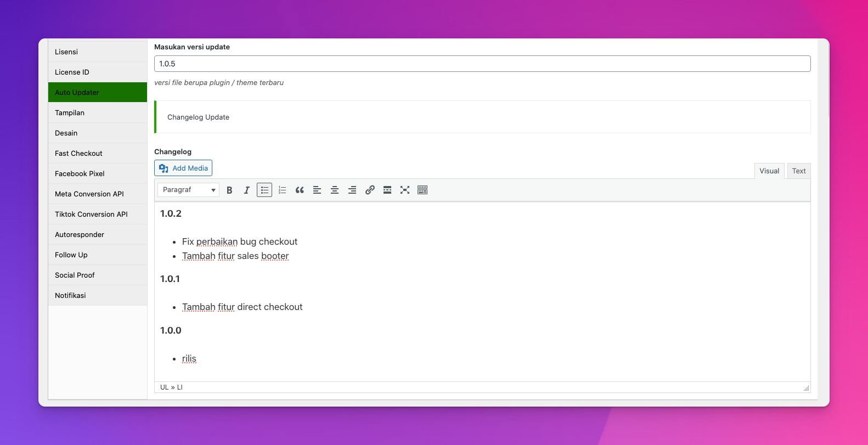Align text to the left
868x445 pixels.
click(317, 190)
